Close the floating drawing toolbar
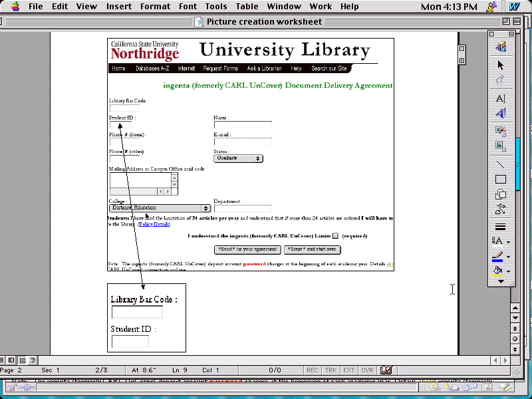Image resolution: width=532 pixels, height=399 pixels. tap(491, 34)
